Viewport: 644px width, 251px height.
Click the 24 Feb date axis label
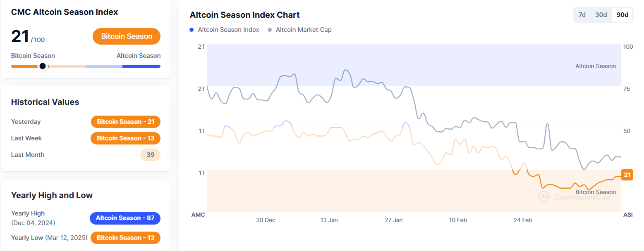click(523, 220)
